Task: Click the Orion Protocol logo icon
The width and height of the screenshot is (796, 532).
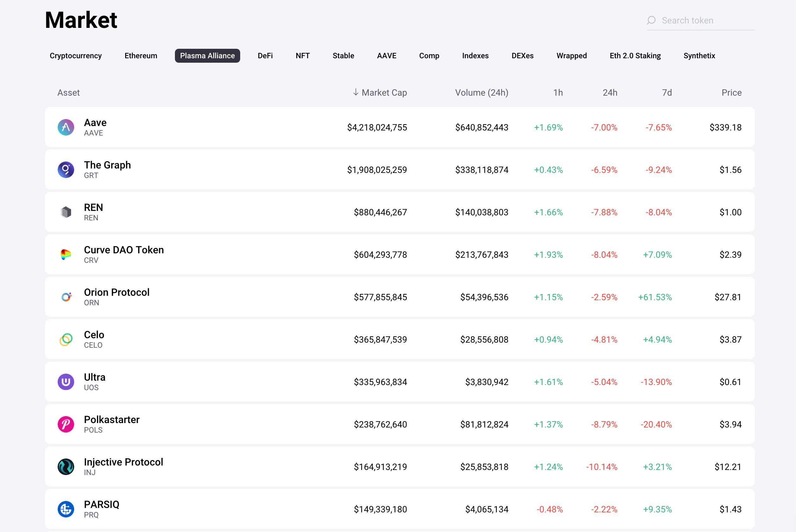Action: (66, 297)
